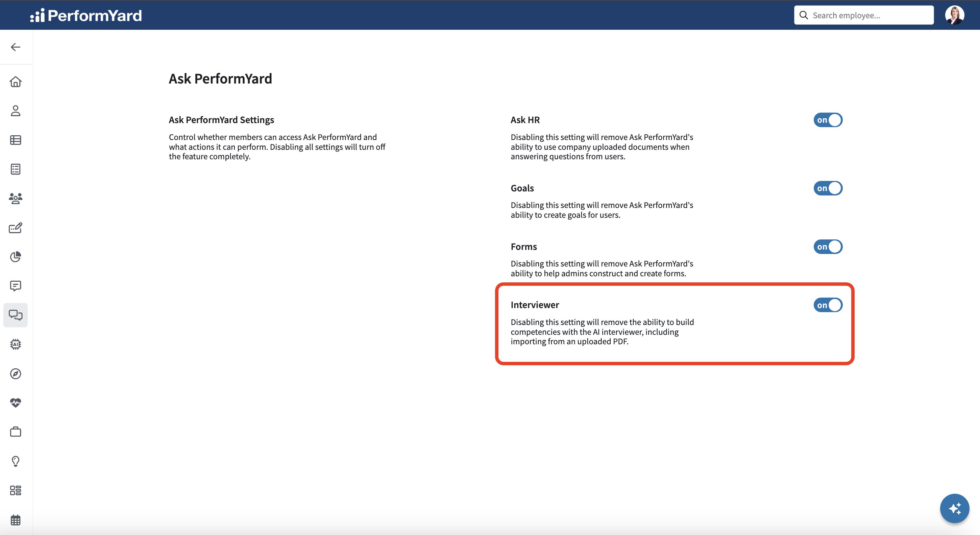Toggle the Interviewer setting off
980x535 pixels.
828,305
